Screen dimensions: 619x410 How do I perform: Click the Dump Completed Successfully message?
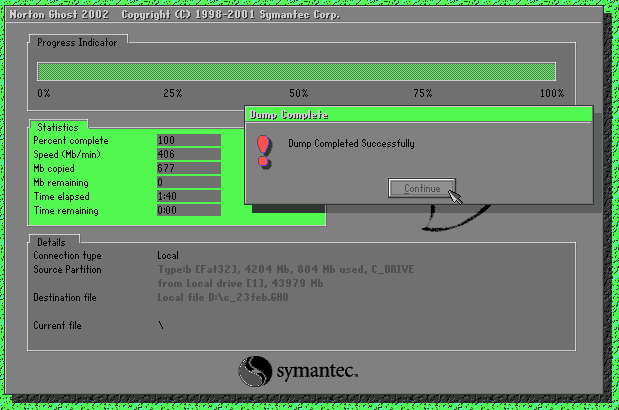(351, 143)
